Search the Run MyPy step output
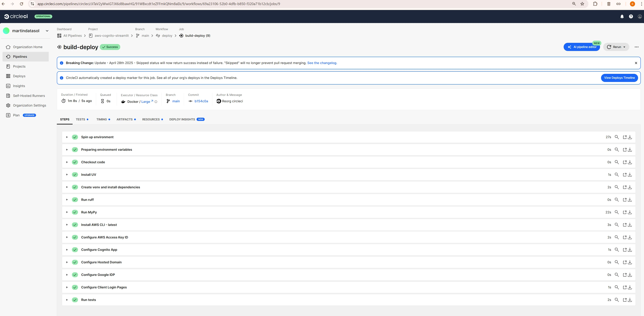Viewport: 644px width, 316px height. click(617, 212)
